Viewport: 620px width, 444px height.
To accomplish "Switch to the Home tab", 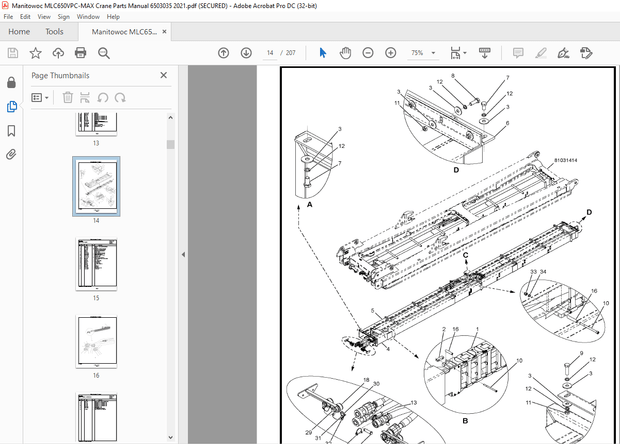I will click(19, 32).
